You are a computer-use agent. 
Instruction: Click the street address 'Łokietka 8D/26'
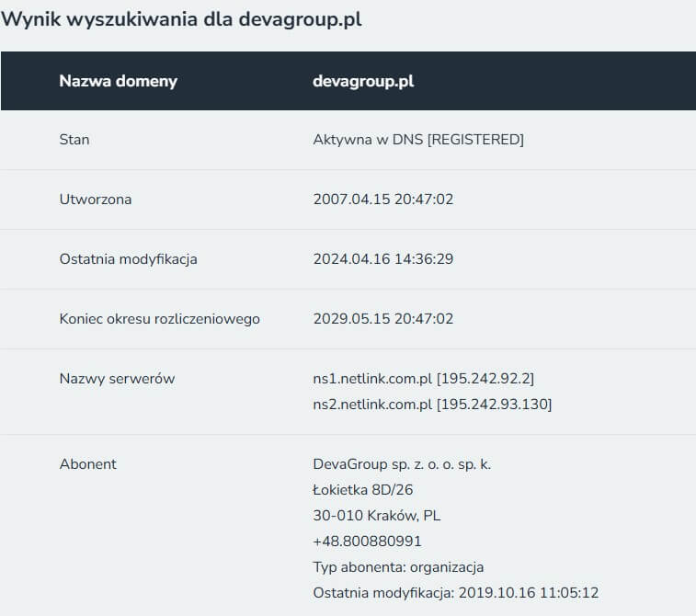click(363, 490)
